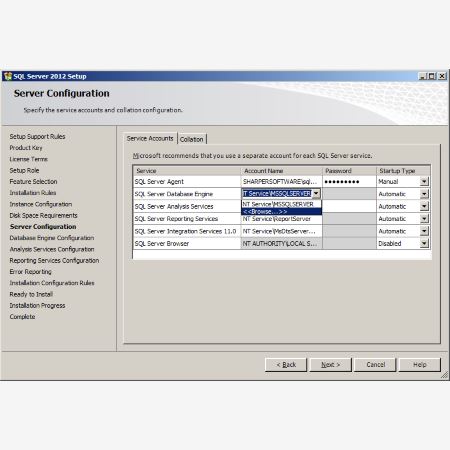450x450 pixels.
Task: Click the Account Name column header
Action: coord(282,171)
